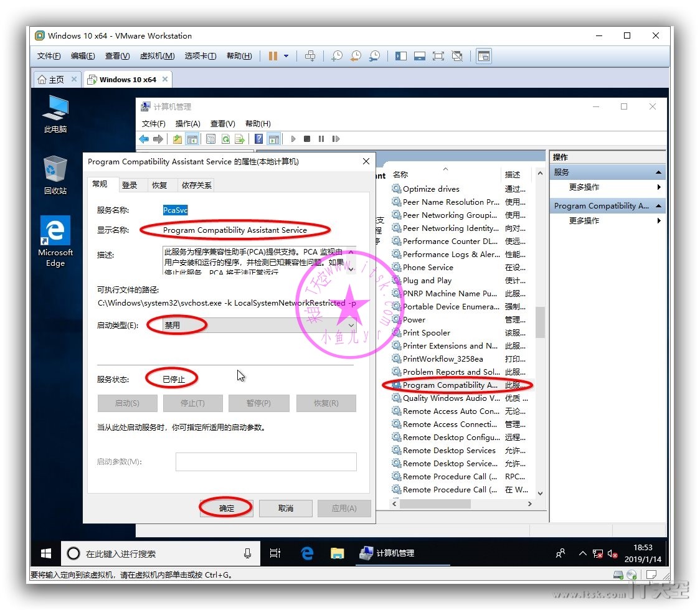700x610 pixels.
Task: Go back in Computer Management toolbar
Action: [144, 139]
